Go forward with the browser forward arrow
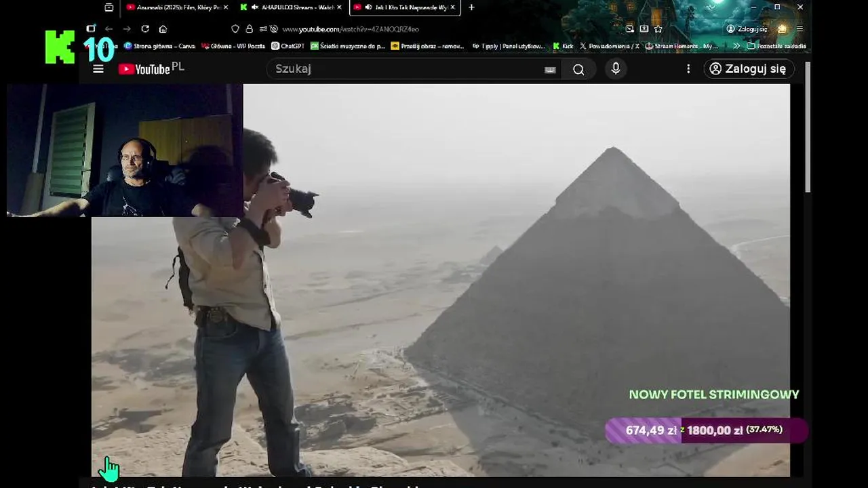The image size is (868, 488). pos(127,29)
